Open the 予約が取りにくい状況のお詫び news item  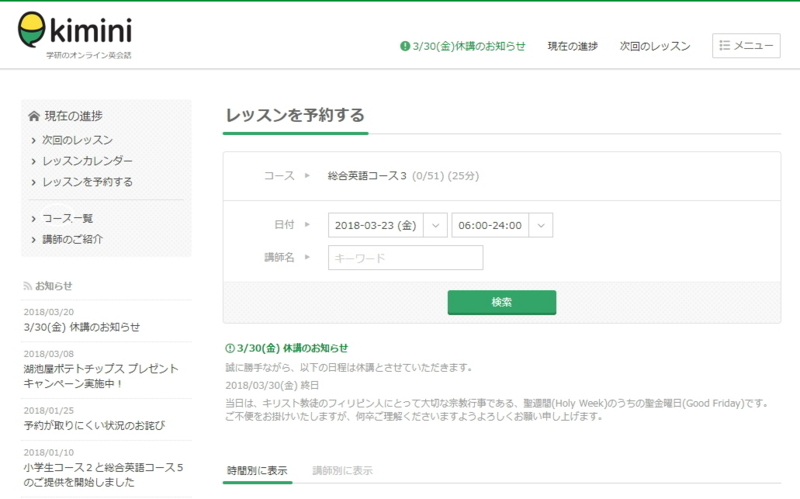(94, 426)
